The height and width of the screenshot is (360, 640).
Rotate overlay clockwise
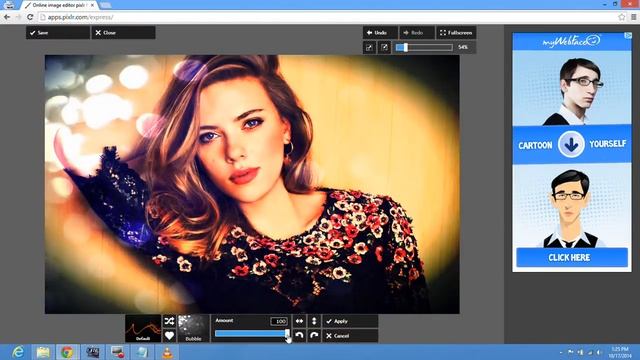click(x=314, y=336)
